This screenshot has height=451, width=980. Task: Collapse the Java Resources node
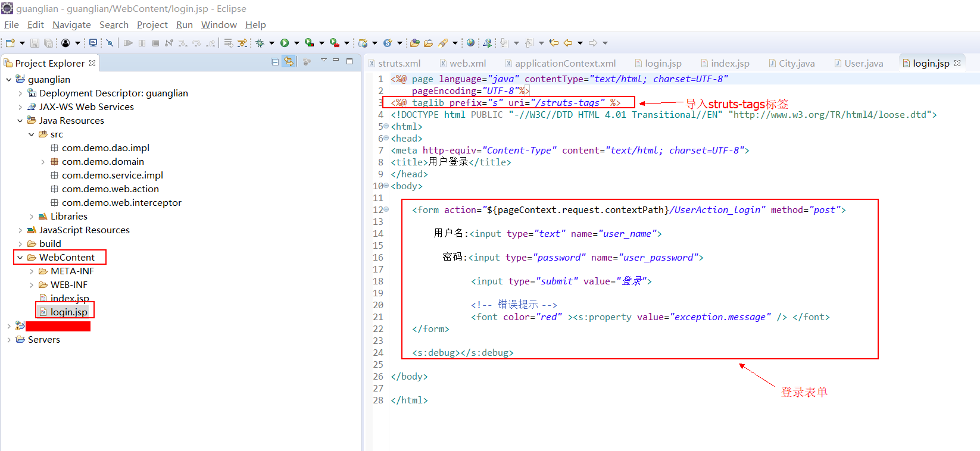(x=20, y=121)
